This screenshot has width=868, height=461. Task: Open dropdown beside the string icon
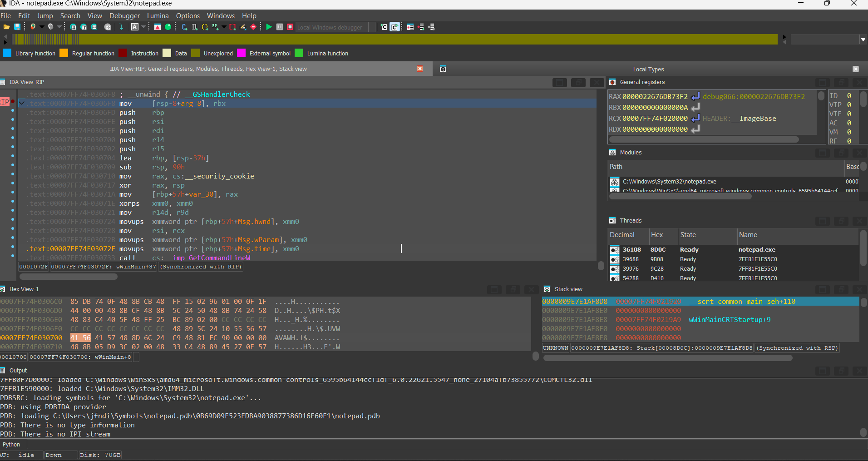223,27
